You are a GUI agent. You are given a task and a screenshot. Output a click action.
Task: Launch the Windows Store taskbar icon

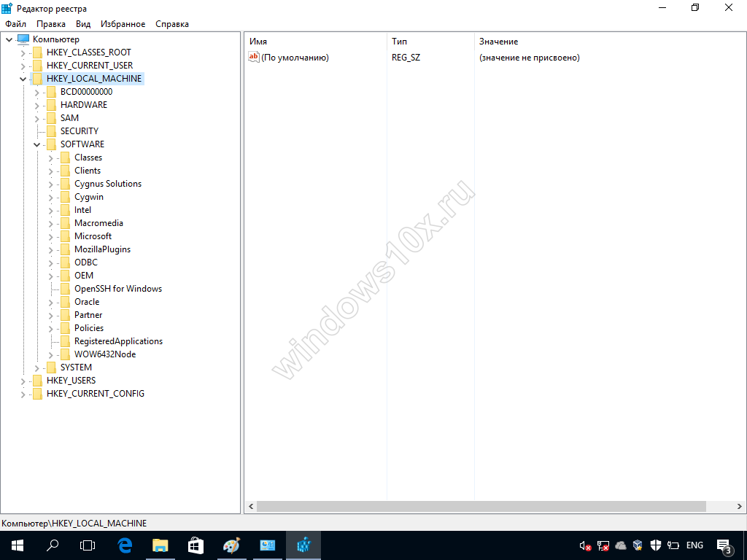coord(196,545)
